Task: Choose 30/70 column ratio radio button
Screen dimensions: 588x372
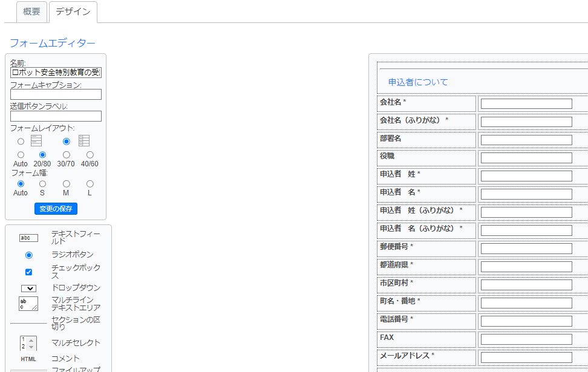Action: click(x=67, y=154)
